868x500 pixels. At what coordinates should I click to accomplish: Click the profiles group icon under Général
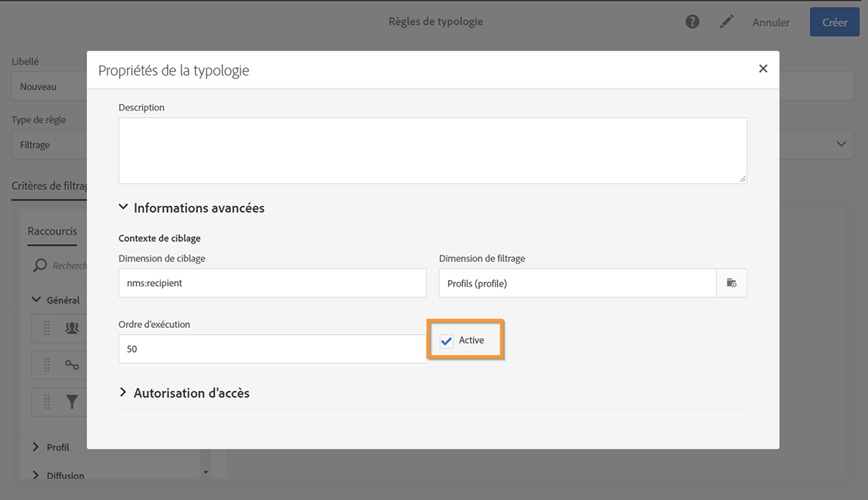72,328
